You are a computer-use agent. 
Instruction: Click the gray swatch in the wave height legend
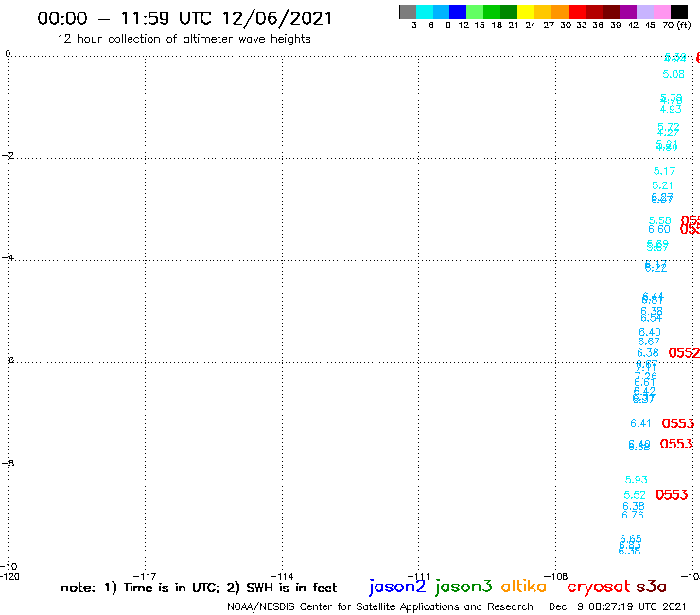pos(408,11)
